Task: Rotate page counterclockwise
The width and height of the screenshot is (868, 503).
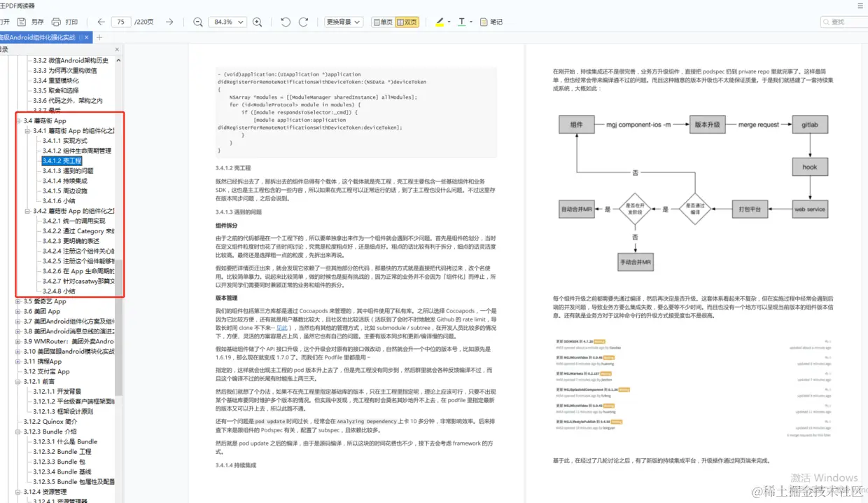Action: 286,22
